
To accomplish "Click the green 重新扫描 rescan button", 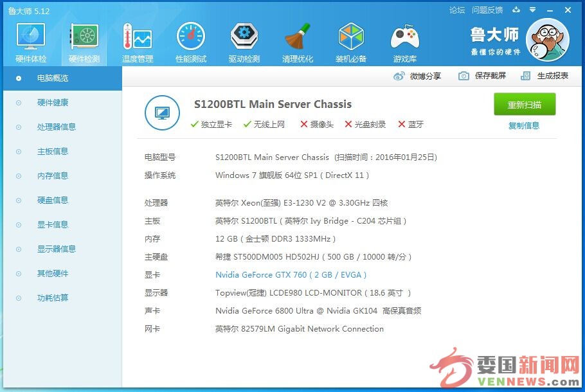I will (525, 105).
